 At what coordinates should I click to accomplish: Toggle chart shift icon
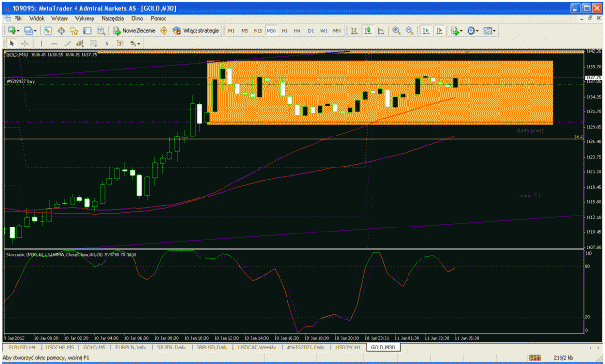439,30
